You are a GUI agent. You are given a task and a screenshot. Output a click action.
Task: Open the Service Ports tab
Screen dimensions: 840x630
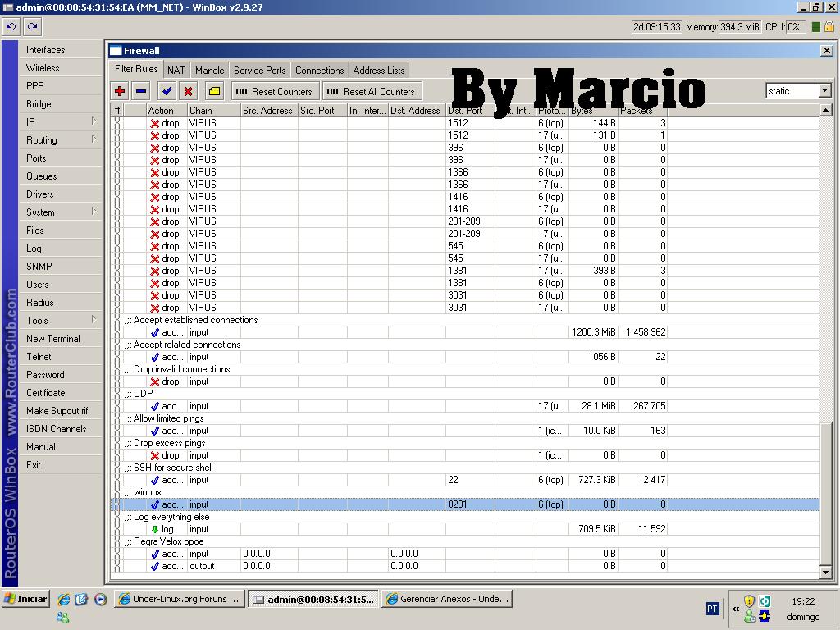[260, 71]
